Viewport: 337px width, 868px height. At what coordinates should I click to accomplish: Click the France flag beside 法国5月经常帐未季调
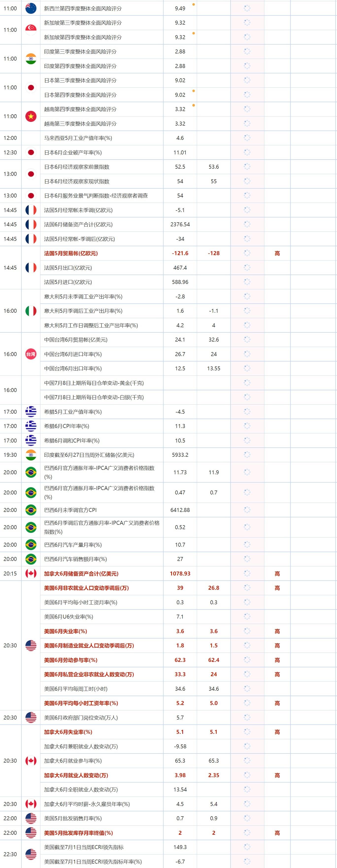31,210
